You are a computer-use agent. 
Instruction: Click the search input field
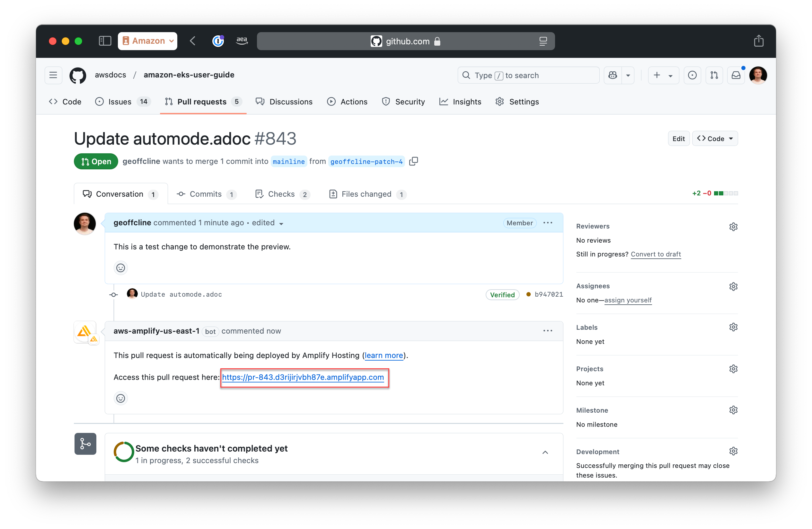coord(528,75)
